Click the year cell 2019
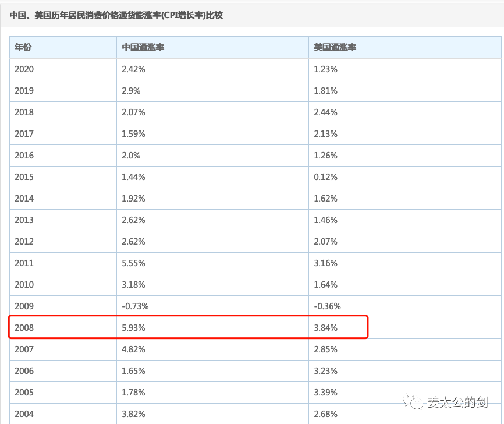This screenshot has height=424, width=504. pyautogui.click(x=24, y=91)
